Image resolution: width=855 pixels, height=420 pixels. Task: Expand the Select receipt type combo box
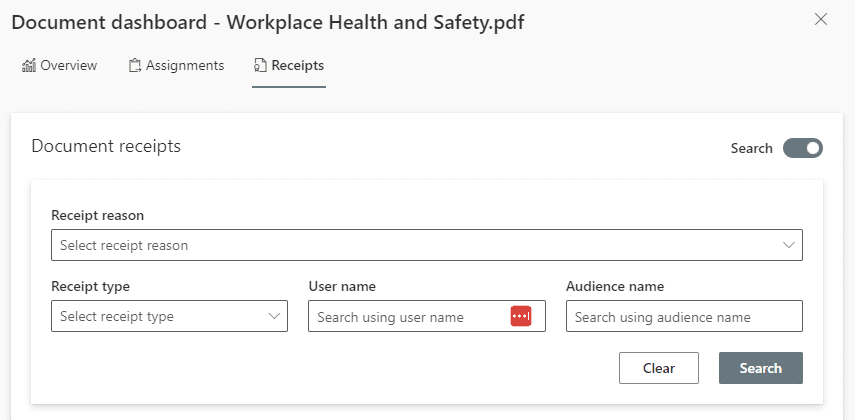coord(169,316)
